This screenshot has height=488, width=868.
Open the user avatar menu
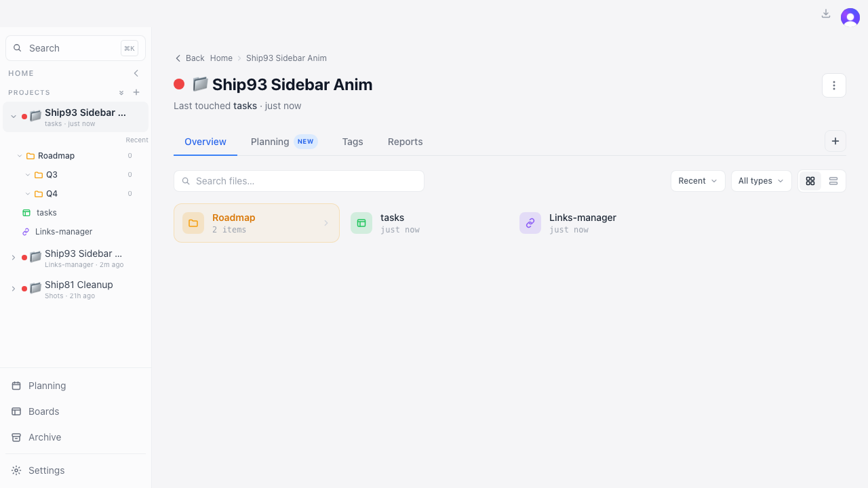point(850,18)
